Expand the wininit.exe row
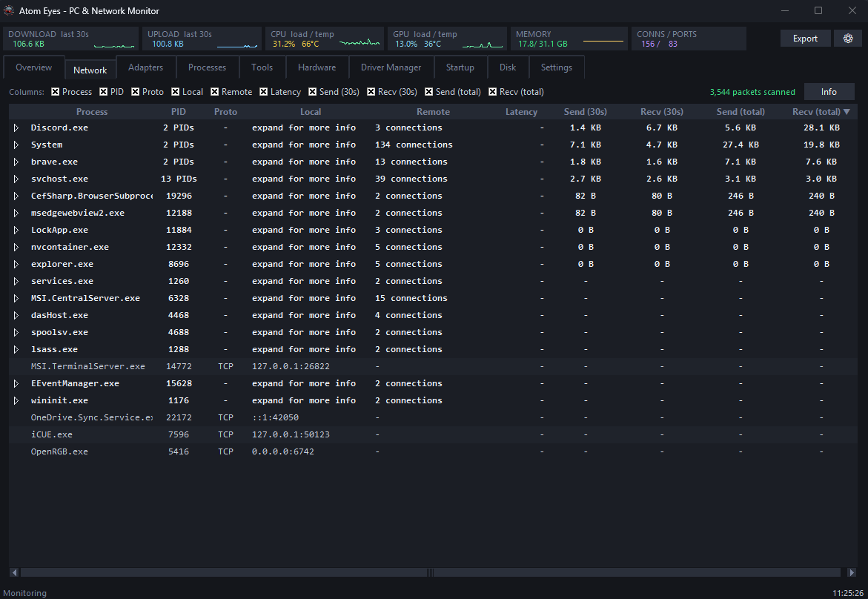868x599 pixels. click(x=16, y=401)
